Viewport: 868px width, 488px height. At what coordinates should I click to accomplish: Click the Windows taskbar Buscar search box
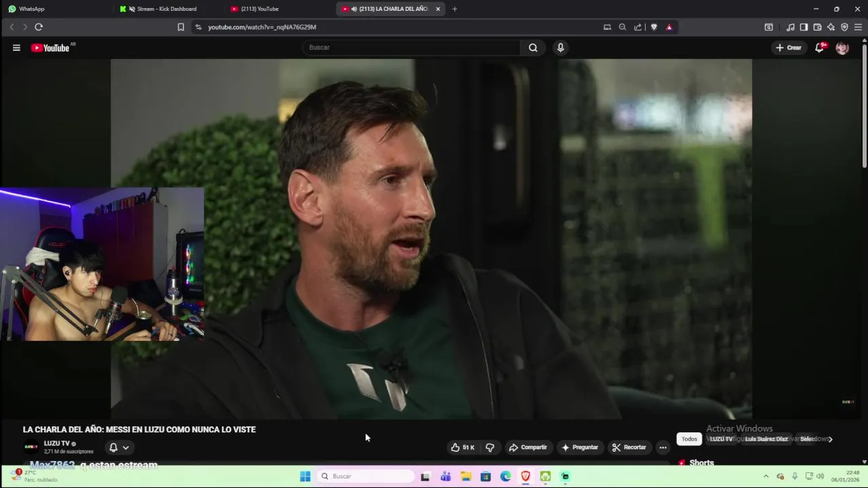(x=366, y=476)
